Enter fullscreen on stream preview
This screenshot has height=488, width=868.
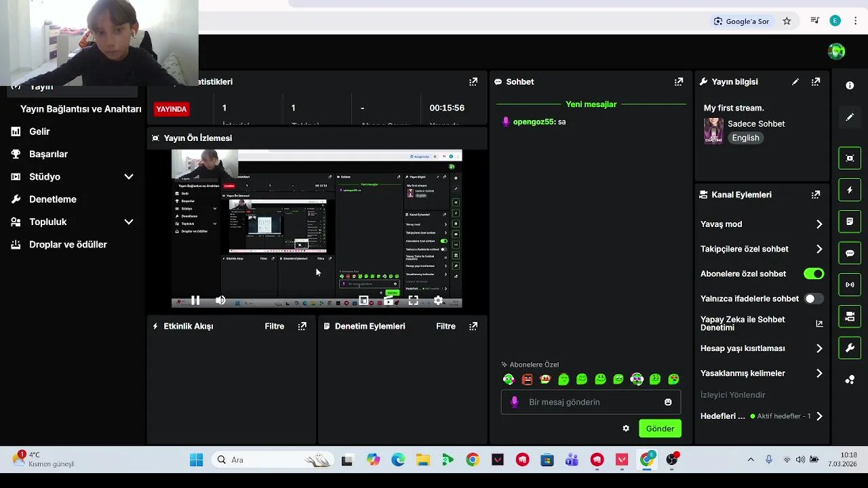click(413, 300)
